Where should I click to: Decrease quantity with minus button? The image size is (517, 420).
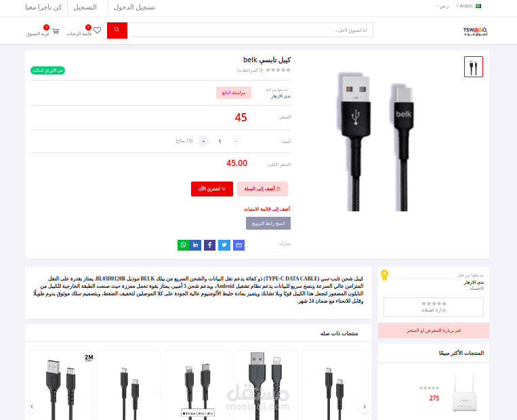point(236,141)
